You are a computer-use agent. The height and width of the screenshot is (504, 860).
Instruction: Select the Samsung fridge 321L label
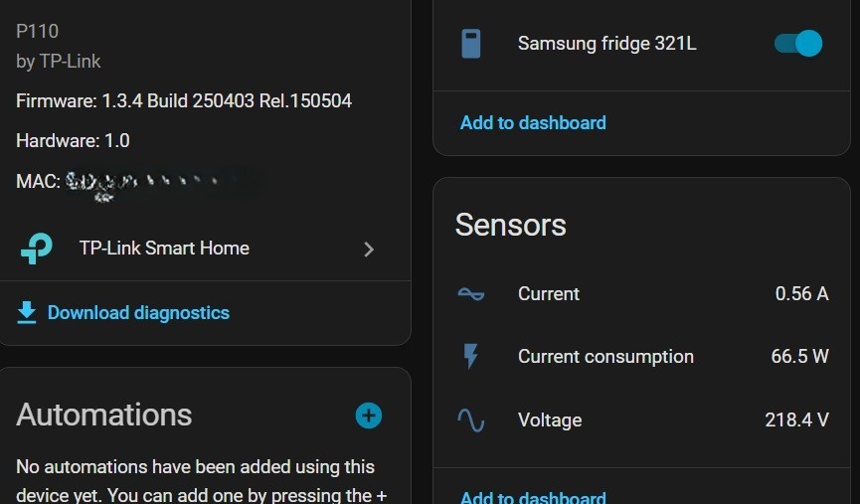coord(606,44)
